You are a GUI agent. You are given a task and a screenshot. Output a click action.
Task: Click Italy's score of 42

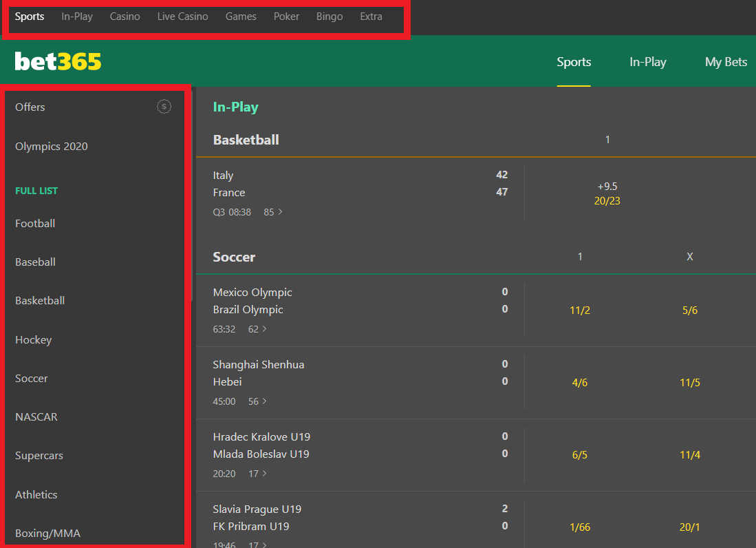[x=502, y=175]
